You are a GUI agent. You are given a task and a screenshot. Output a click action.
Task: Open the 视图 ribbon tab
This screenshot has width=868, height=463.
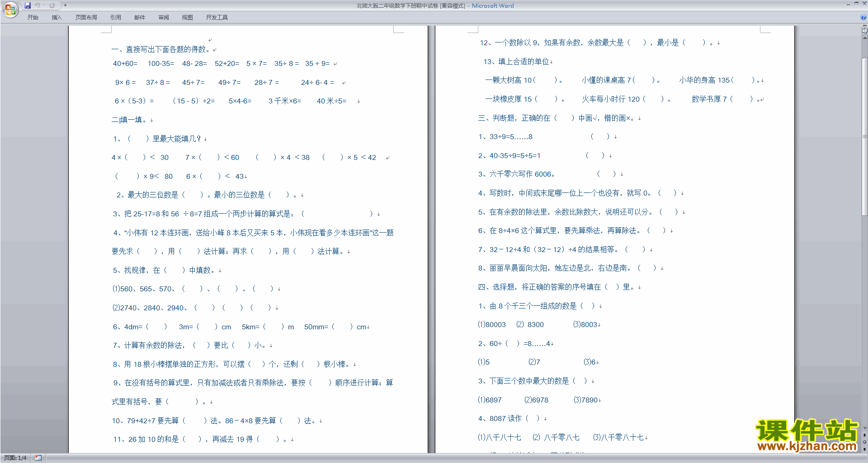point(188,18)
